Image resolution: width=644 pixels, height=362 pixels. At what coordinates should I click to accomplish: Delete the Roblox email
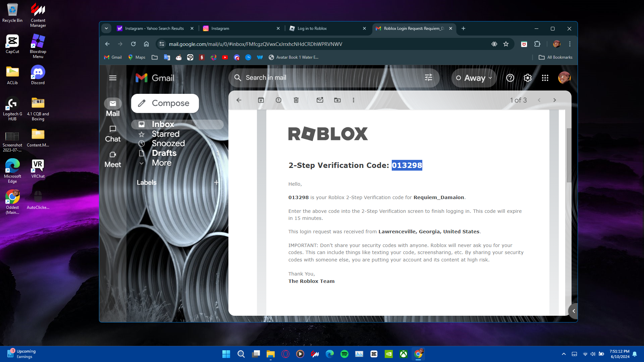(296, 100)
